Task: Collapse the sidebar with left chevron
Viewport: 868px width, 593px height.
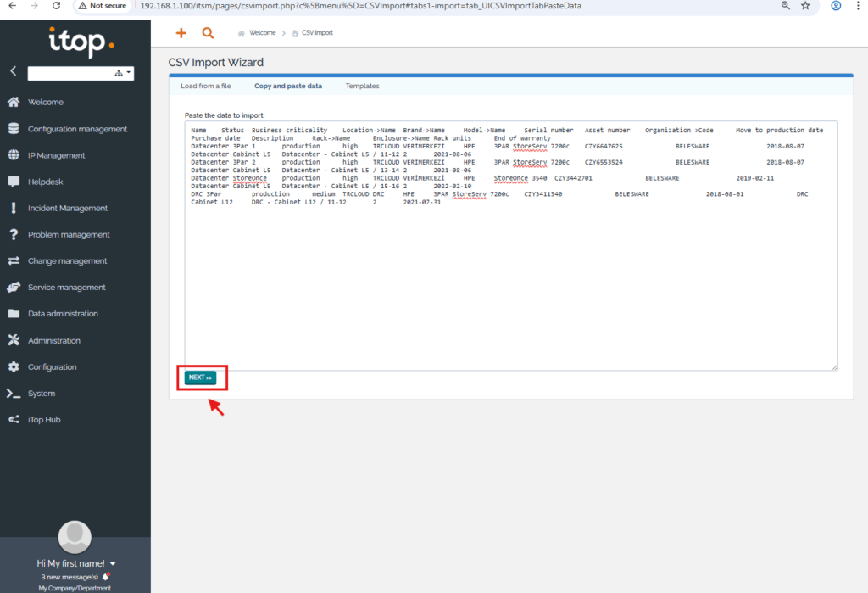Action: (13, 72)
